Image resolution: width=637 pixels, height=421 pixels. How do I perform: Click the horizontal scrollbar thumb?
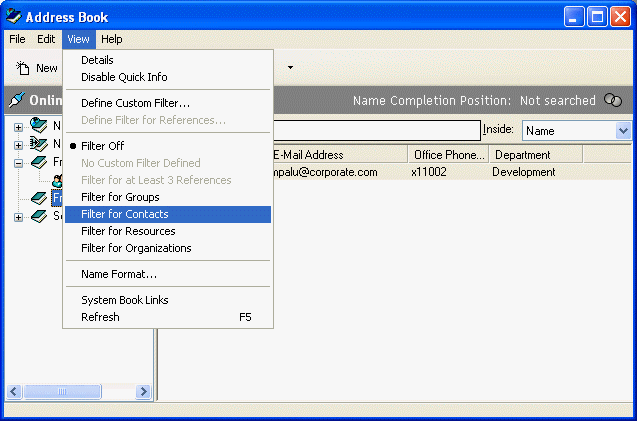coord(62,391)
